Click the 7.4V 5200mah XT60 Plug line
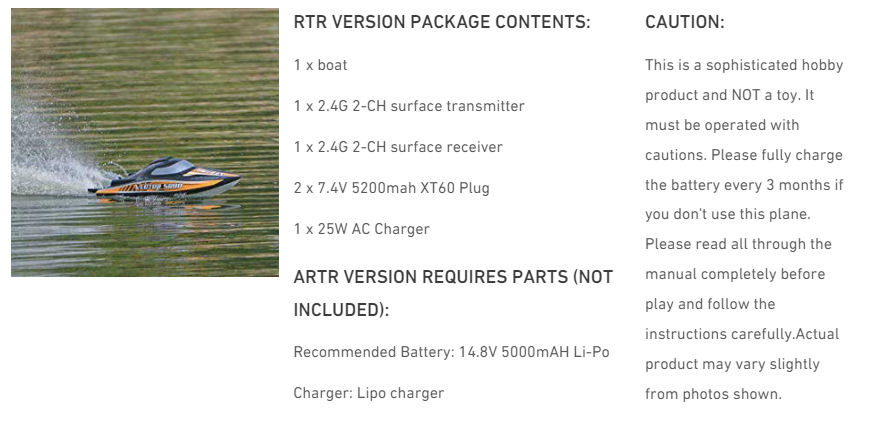 pos(392,188)
